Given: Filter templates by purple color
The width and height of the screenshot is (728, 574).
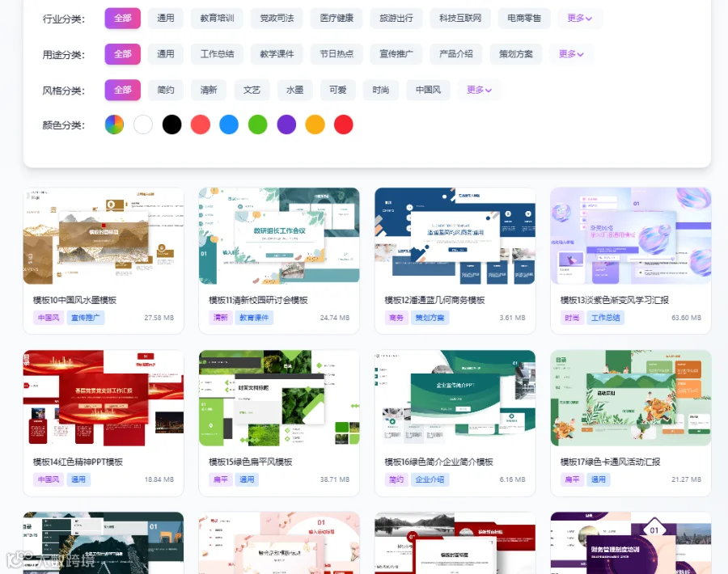Looking at the screenshot, I should (x=286, y=125).
